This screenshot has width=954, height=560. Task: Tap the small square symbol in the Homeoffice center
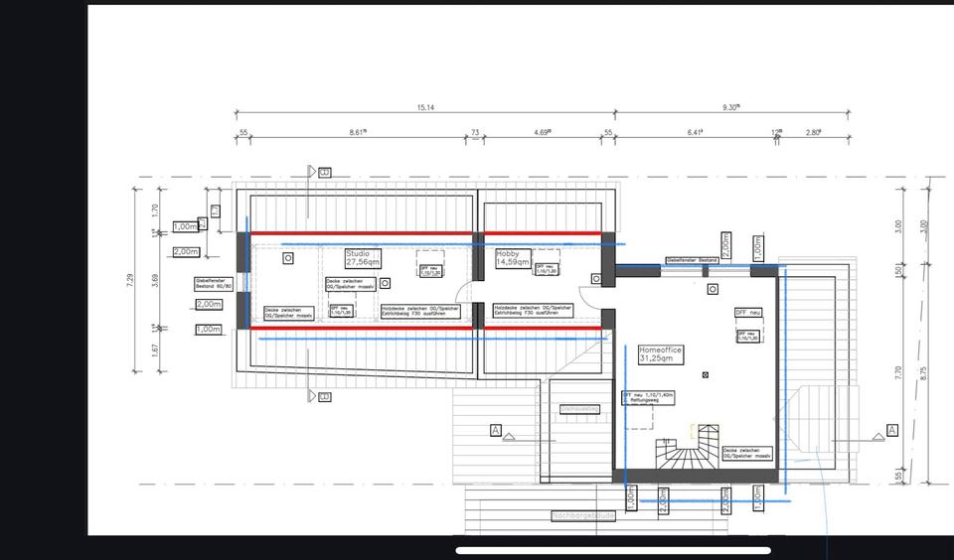point(705,375)
